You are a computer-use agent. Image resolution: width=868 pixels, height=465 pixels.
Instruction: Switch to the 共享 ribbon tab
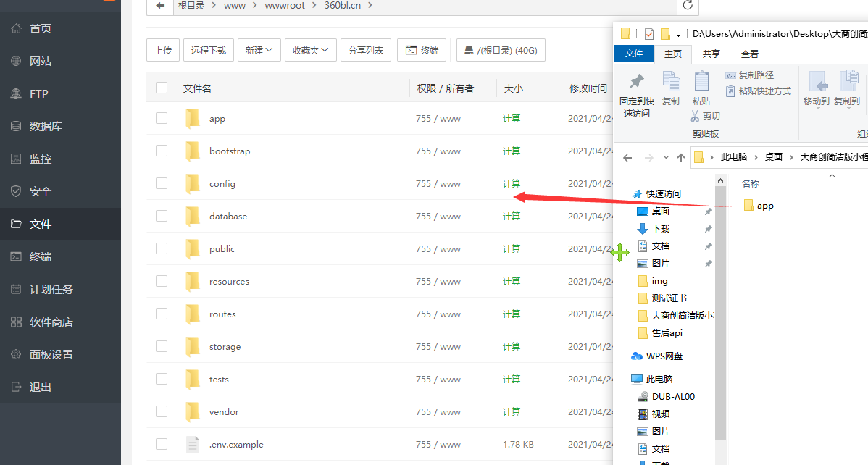coord(711,54)
